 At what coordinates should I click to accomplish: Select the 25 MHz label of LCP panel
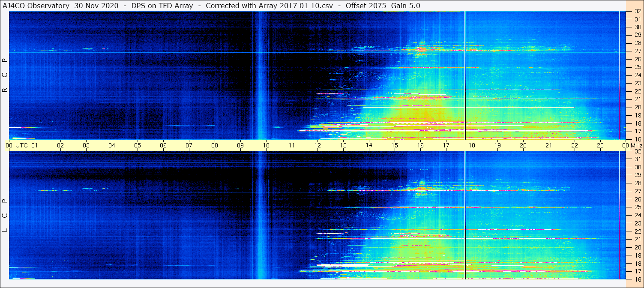coord(638,207)
